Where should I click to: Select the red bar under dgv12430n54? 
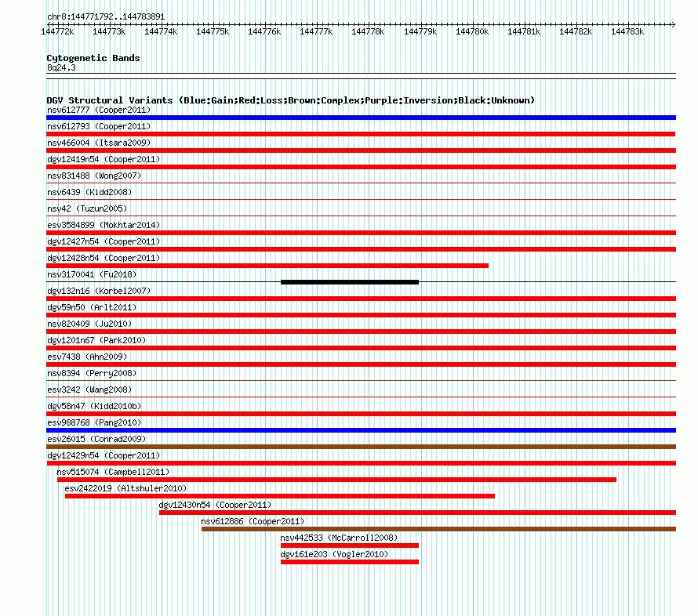(x=417, y=513)
